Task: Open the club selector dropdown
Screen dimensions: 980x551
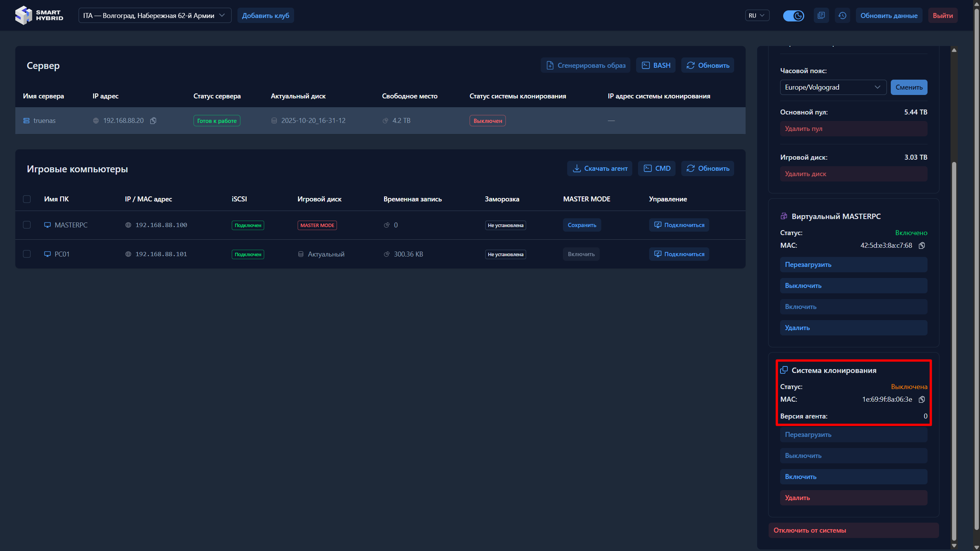Action: [x=155, y=16]
